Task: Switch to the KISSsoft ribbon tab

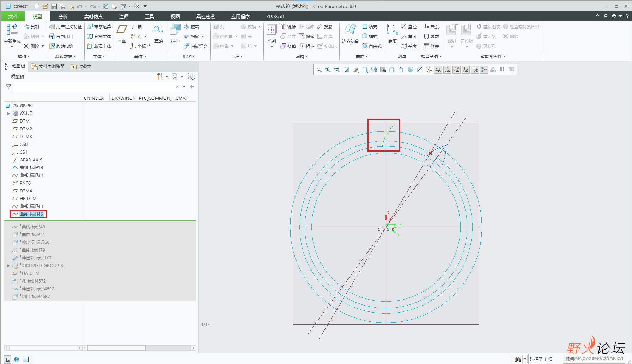Action: [x=275, y=17]
